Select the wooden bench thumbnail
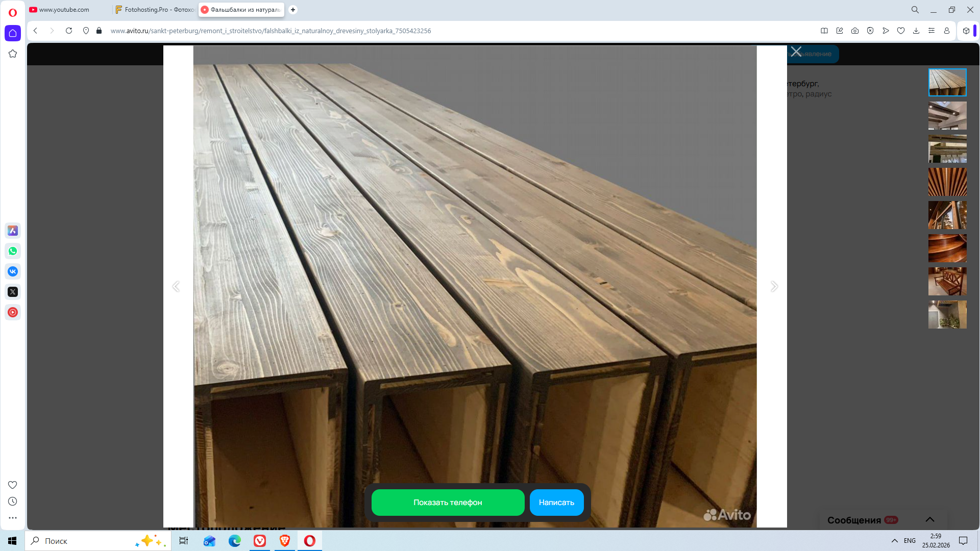This screenshot has height=551, width=980. [947, 281]
